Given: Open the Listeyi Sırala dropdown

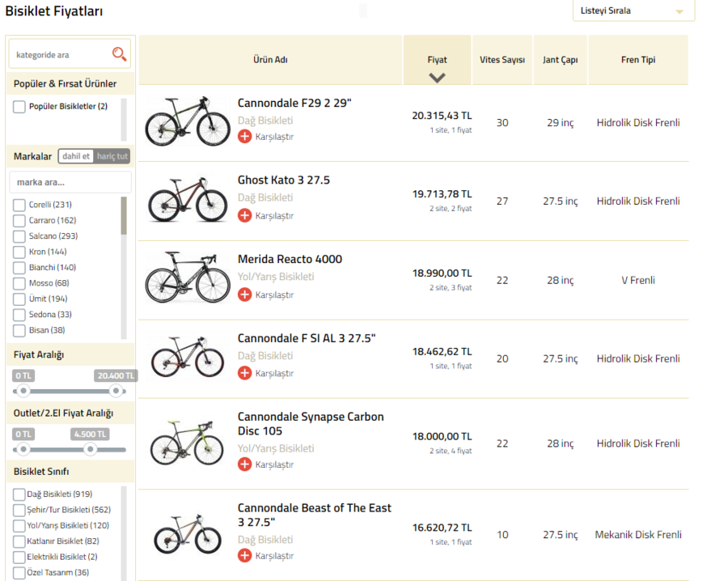Looking at the screenshot, I should click(x=633, y=11).
